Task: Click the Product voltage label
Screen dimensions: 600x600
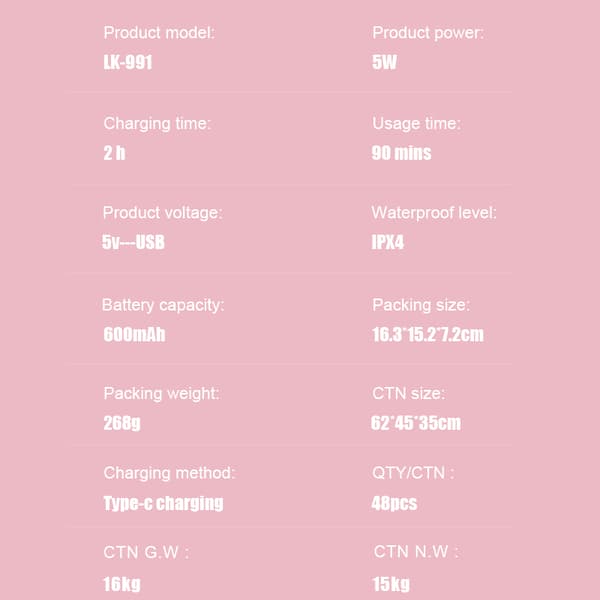Action: (x=162, y=213)
